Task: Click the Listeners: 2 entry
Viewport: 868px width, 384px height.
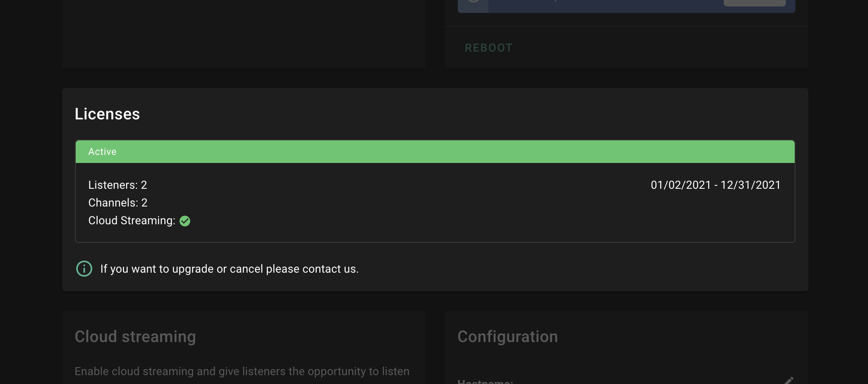Action: point(118,185)
